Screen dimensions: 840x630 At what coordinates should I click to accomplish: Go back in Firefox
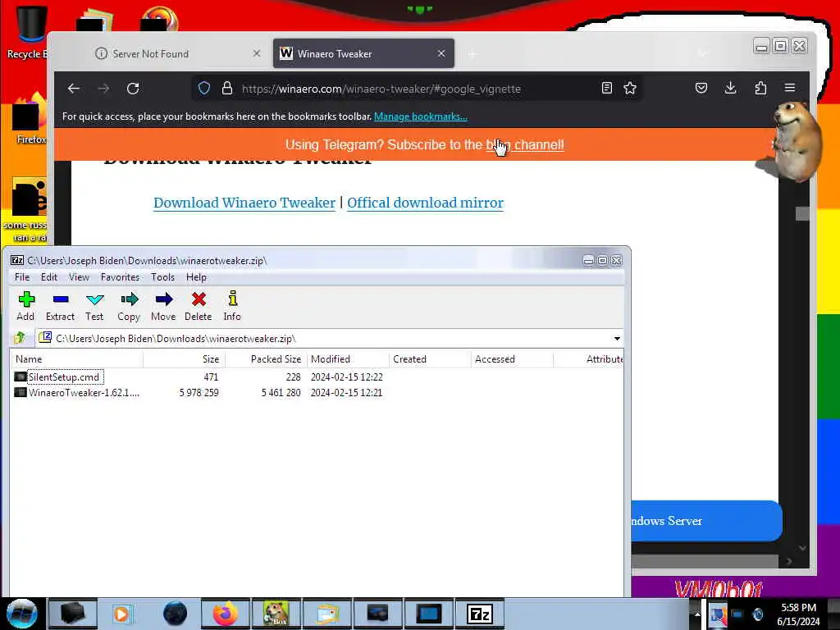click(x=73, y=89)
